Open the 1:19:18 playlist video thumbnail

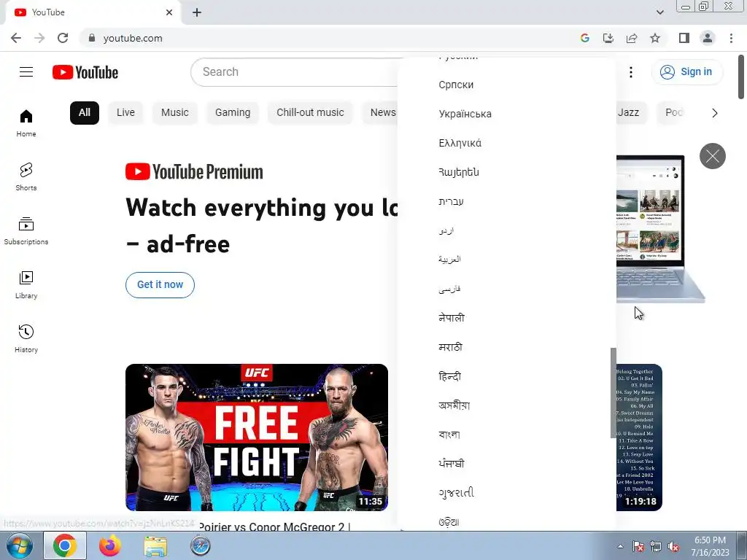(x=639, y=437)
